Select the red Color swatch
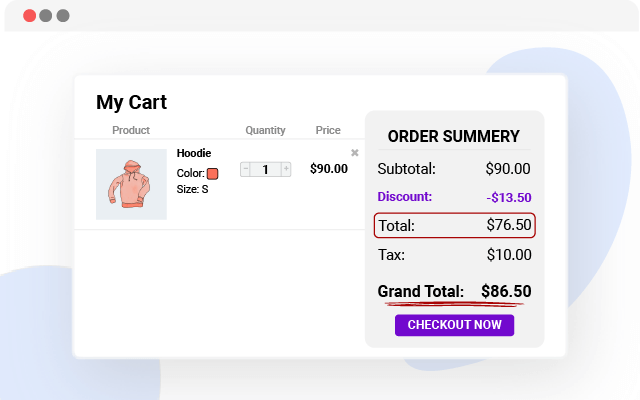Image resolution: width=640 pixels, height=400 pixels. [x=212, y=174]
